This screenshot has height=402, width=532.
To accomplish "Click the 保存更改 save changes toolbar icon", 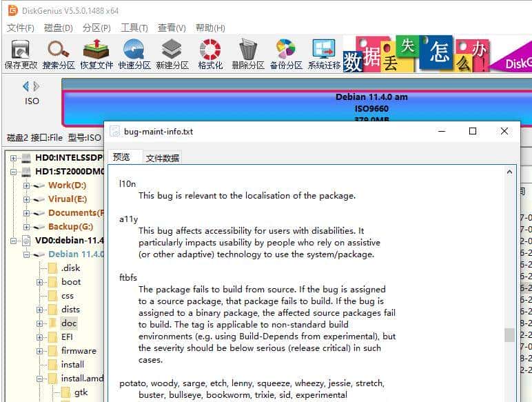I will 21,54.
